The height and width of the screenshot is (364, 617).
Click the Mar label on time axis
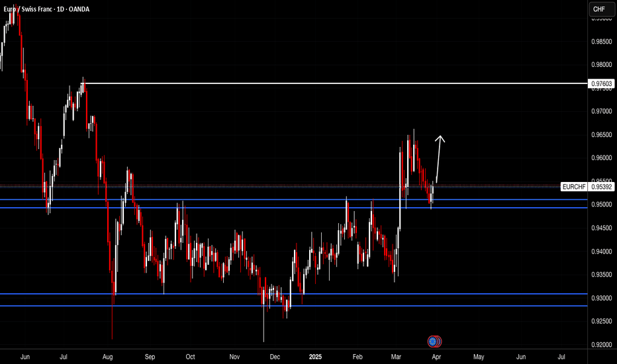(x=397, y=357)
